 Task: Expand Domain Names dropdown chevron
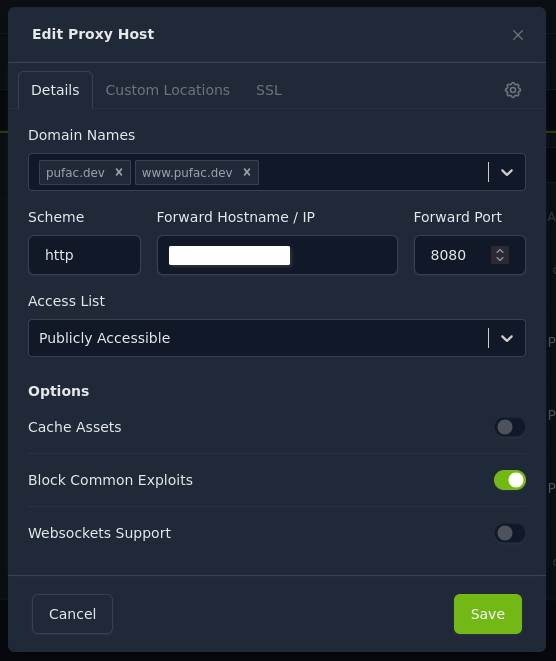(507, 172)
